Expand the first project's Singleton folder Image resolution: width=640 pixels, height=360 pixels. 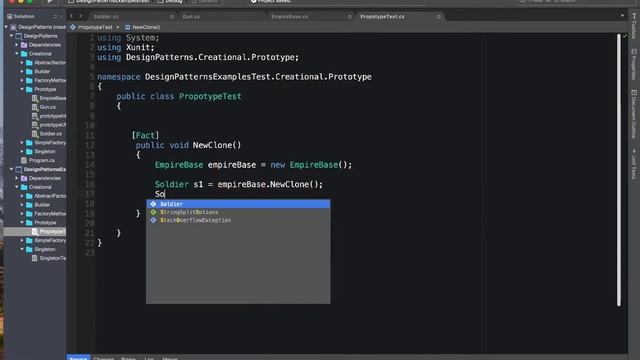(x=22, y=151)
